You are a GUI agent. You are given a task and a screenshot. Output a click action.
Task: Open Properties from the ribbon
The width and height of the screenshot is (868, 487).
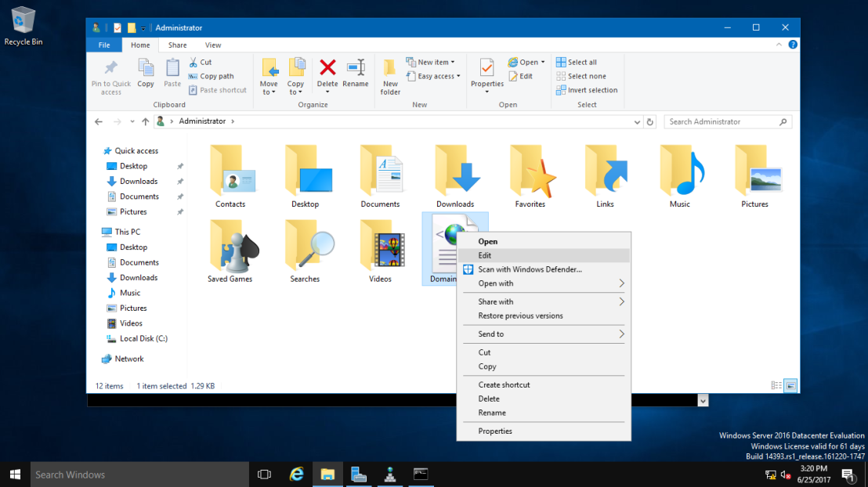pos(487,77)
